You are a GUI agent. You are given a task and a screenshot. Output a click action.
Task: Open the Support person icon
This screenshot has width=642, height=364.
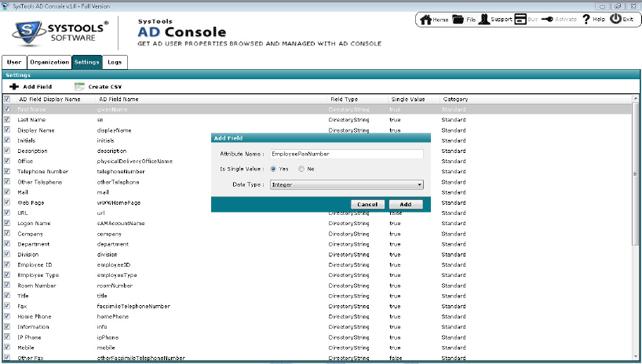pyautogui.click(x=484, y=19)
